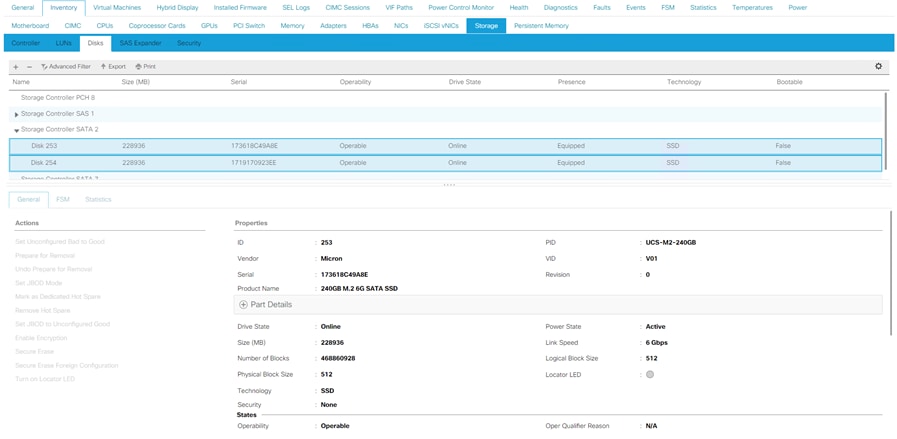
Task: Export the disk table
Action: click(113, 66)
